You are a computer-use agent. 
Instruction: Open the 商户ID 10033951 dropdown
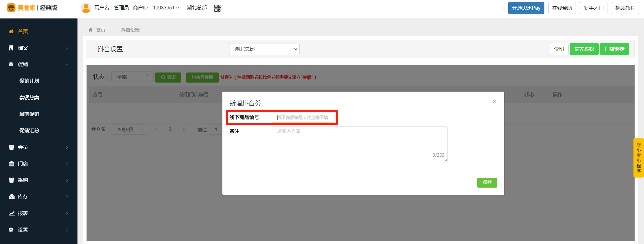(x=156, y=8)
